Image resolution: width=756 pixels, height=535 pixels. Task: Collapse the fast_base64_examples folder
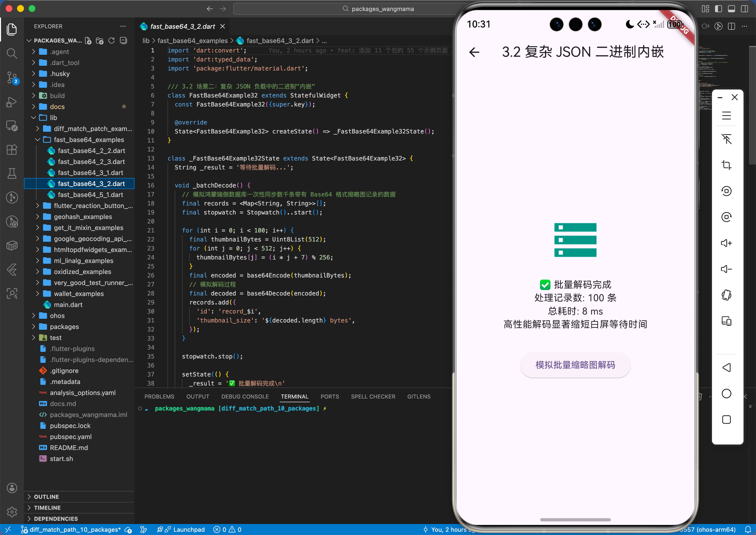pos(89,140)
